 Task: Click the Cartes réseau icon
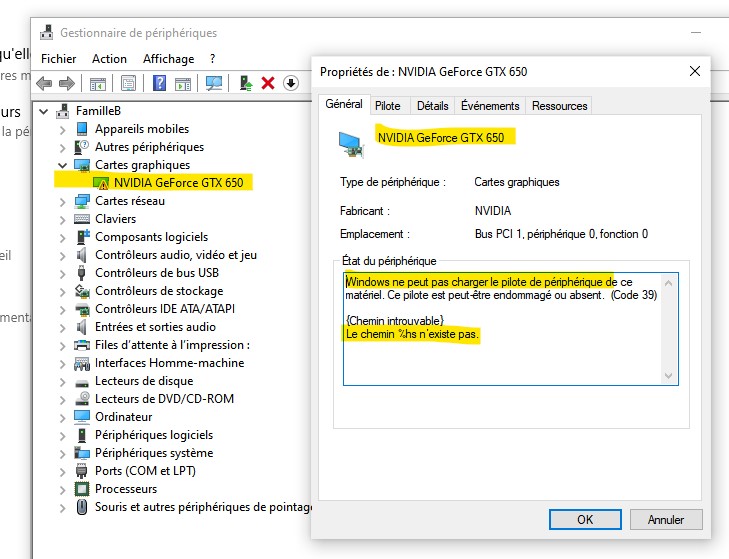[82, 201]
